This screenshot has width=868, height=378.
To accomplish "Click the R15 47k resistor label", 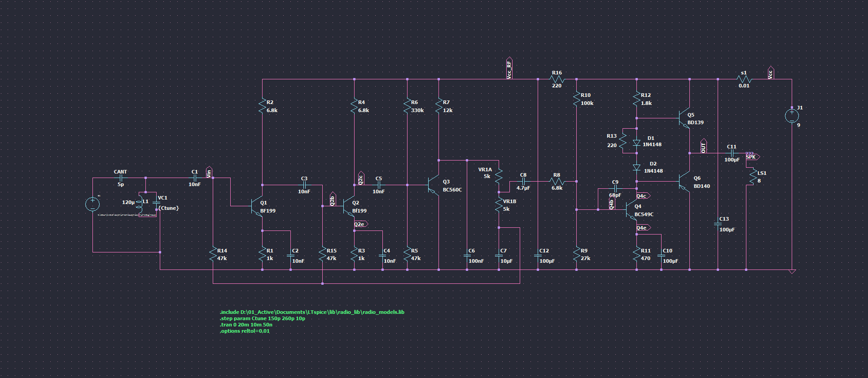I will pos(332,255).
